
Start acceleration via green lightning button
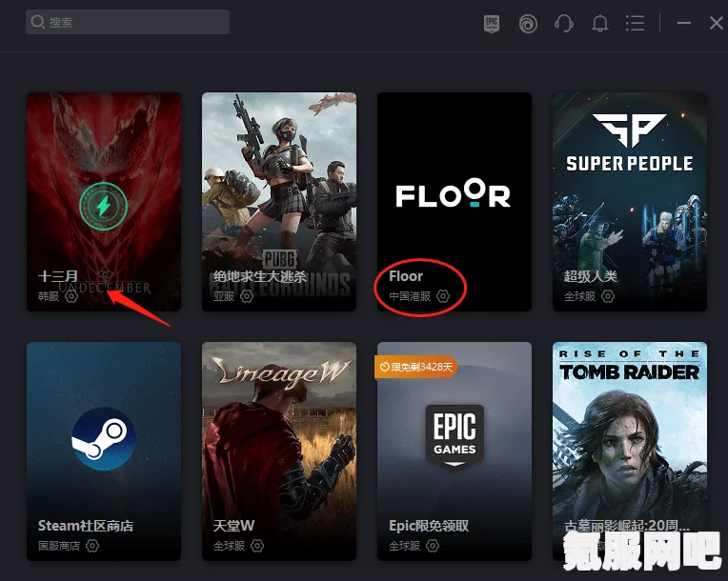coord(103,206)
